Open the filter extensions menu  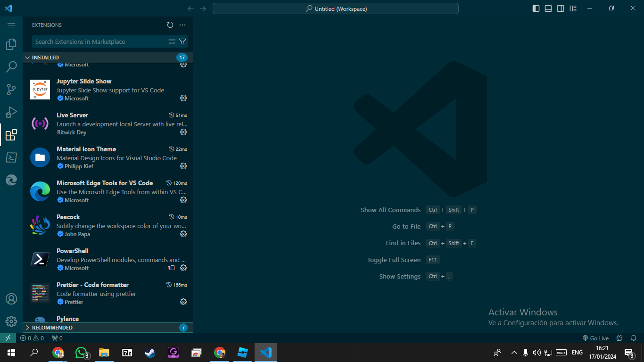(x=182, y=41)
